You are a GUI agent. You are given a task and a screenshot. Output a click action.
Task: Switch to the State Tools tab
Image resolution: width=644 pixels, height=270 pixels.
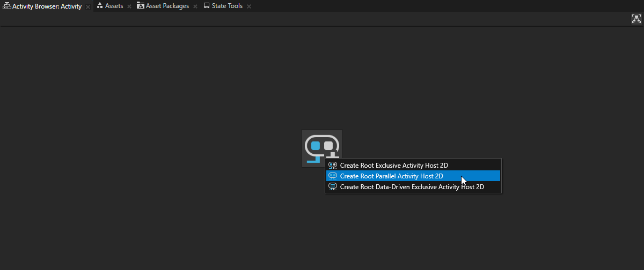point(227,6)
